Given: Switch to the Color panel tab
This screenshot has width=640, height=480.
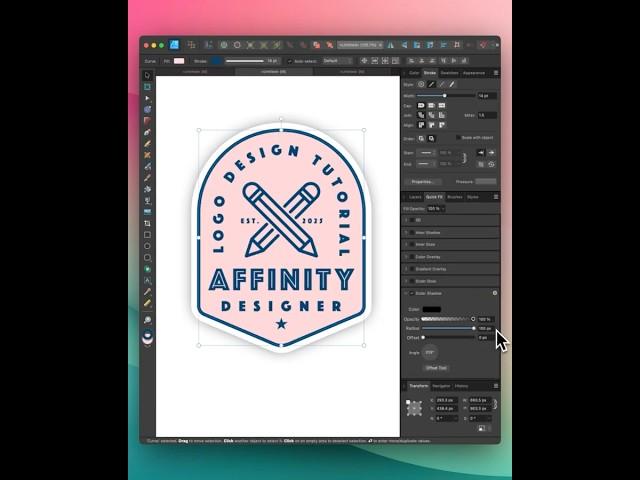Looking at the screenshot, I should click(x=414, y=73).
